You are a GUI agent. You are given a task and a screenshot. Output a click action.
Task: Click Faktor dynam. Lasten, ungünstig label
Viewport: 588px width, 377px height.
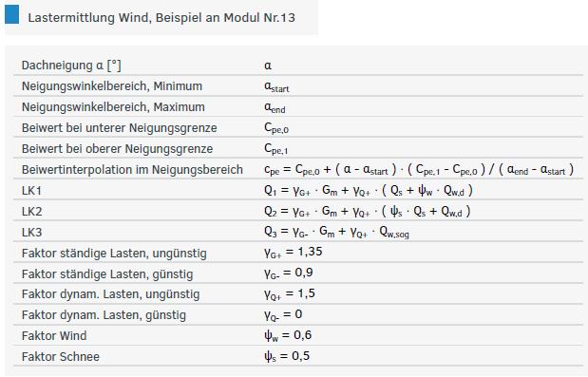pos(110,294)
